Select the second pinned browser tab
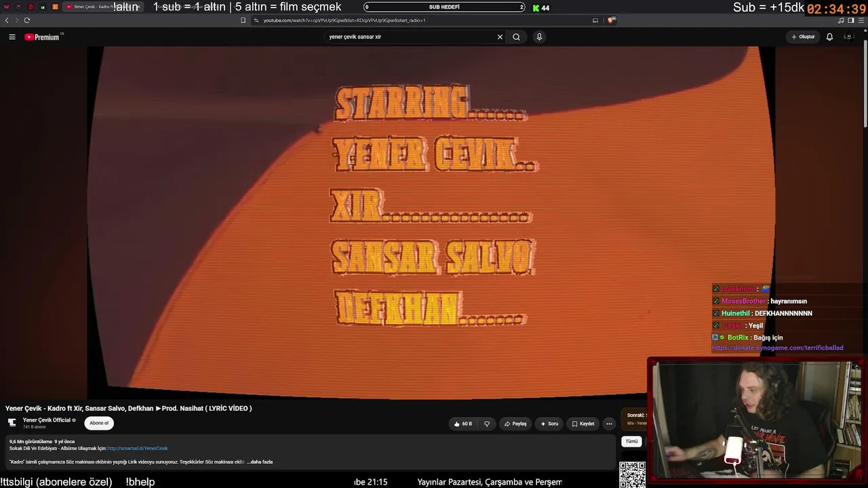The height and width of the screenshot is (488, 868). 19,7
